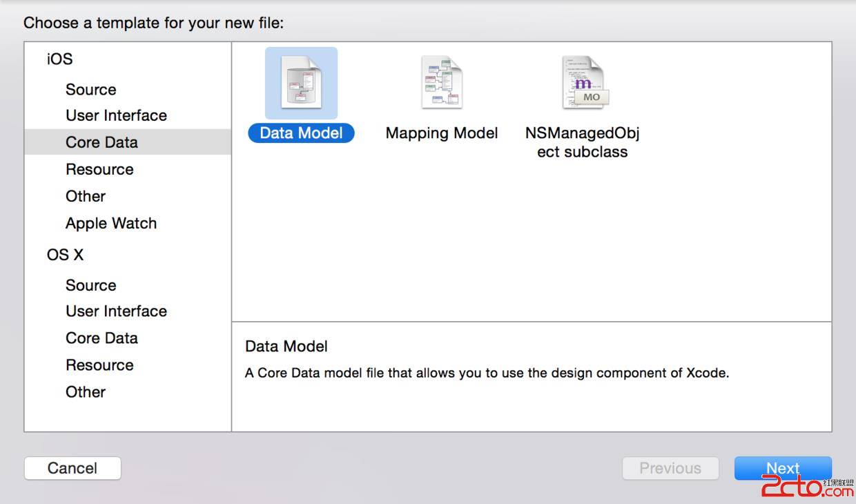Select Source under iOS
This screenshot has width=856, height=504.
(x=90, y=90)
